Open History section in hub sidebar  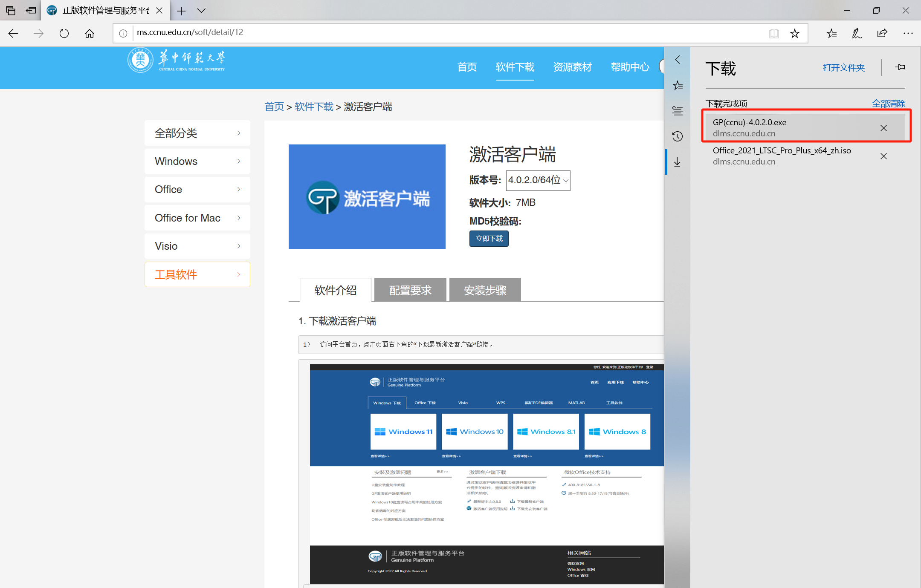(x=678, y=136)
